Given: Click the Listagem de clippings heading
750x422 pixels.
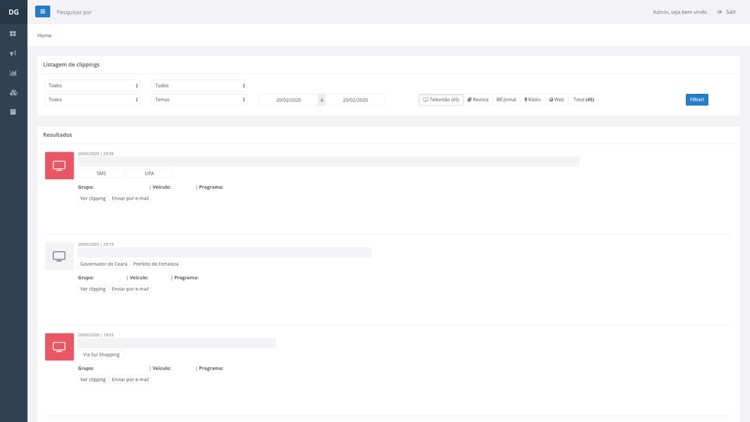Looking at the screenshot, I should tap(71, 65).
